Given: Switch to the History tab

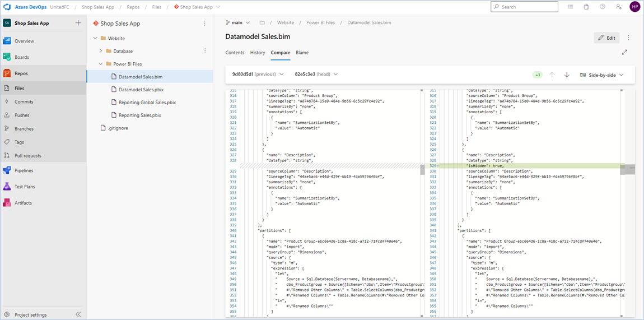Looking at the screenshot, I should click(258, 53).
